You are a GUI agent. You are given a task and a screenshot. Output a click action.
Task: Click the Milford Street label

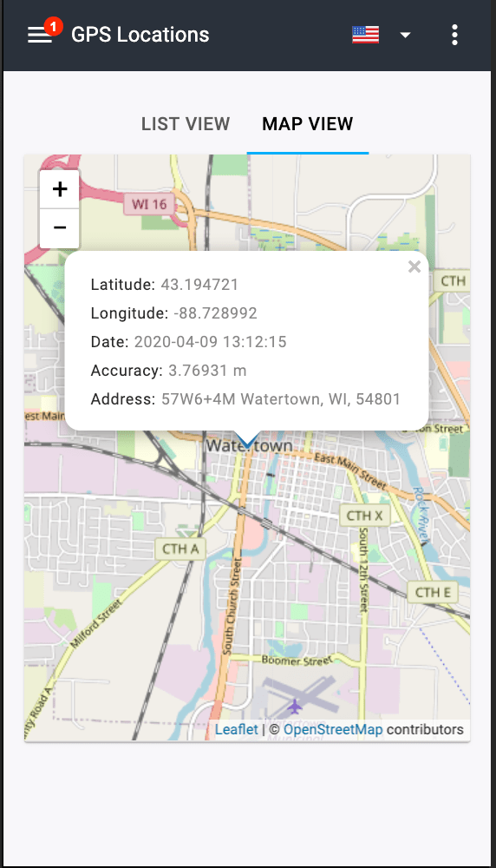coord(95,624)
